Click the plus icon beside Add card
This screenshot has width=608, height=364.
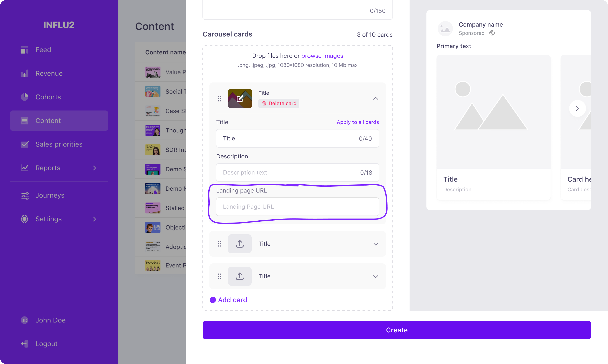(x=213, y=300)
